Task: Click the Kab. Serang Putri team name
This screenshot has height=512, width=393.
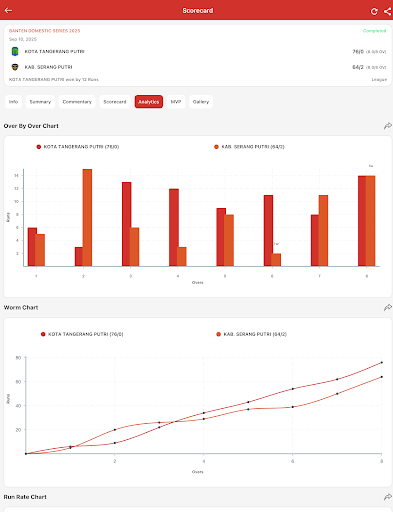Action: click(x=48, y=67)
